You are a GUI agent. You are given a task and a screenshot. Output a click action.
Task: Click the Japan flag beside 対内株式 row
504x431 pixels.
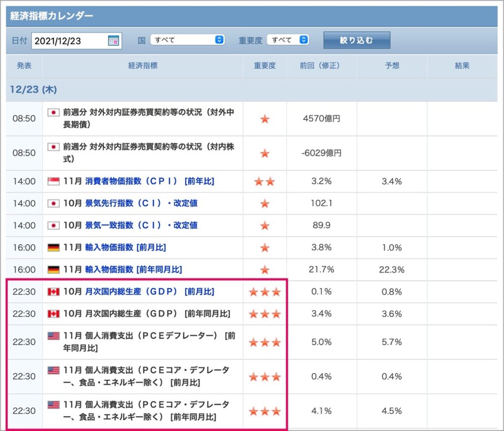tap(53, 147)
